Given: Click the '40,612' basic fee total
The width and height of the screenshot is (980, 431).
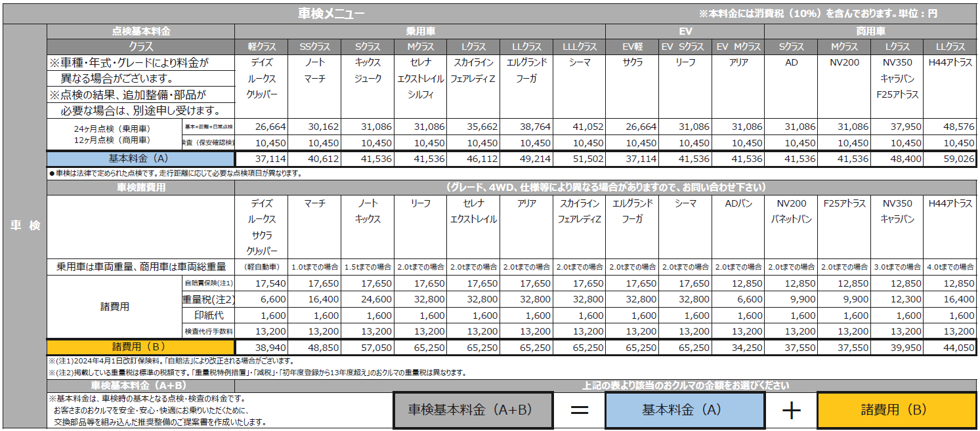Looking at the screenshot, I should [324, 159].
